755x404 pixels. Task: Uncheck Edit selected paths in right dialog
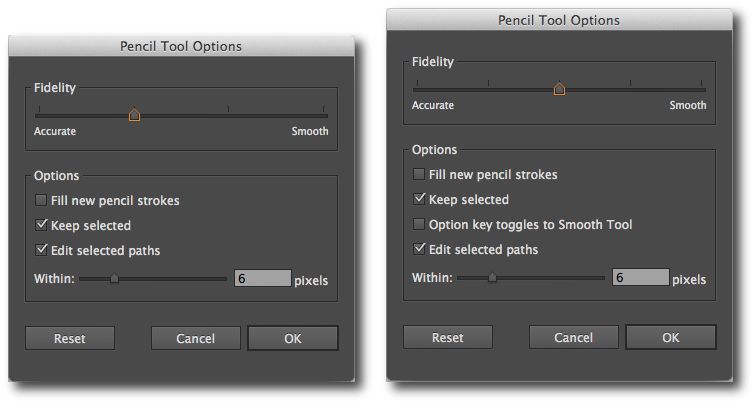pos(420,249)
